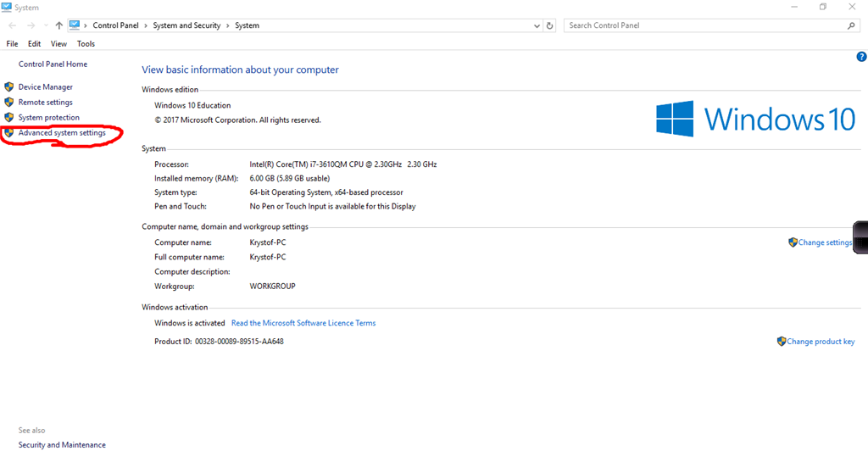Click shield icon beside Change product key

click(781, 342)
